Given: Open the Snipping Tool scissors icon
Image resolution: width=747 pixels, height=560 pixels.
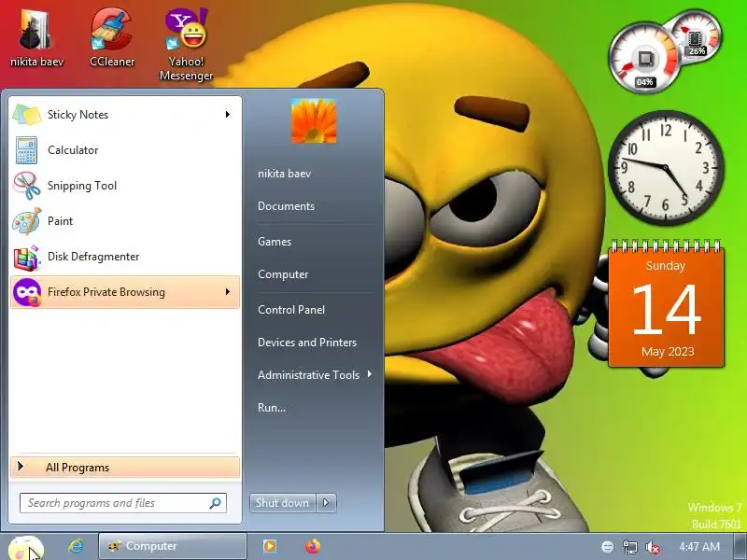Looking at the screenshot, I should click(27, 185).
